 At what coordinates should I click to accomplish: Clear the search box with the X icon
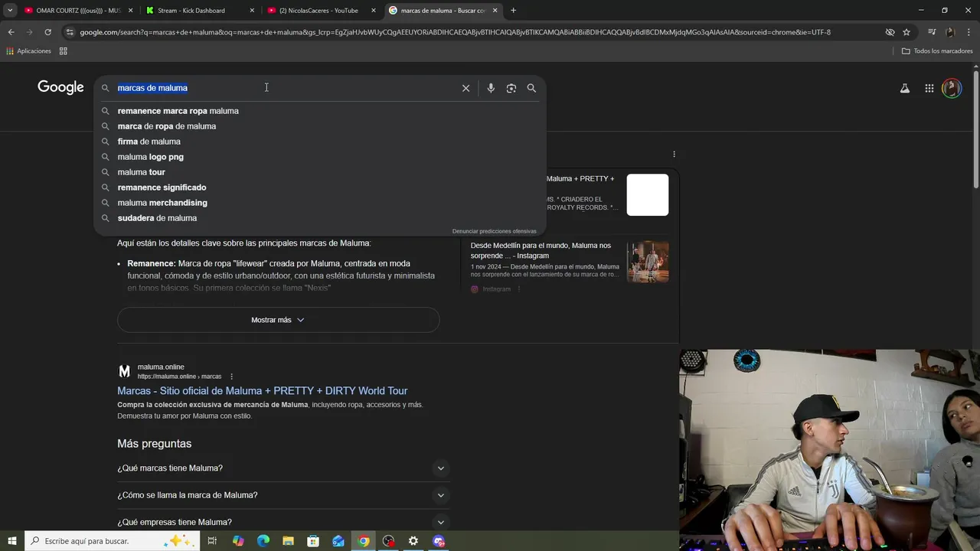click(x=465, y=88)
